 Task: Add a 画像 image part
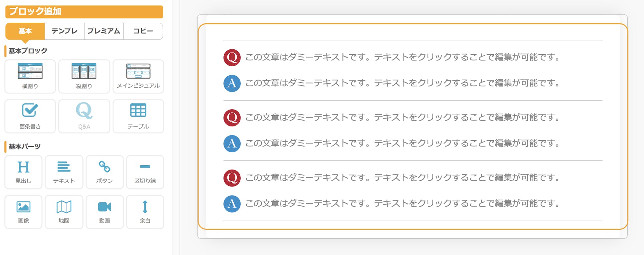[23, 212]
